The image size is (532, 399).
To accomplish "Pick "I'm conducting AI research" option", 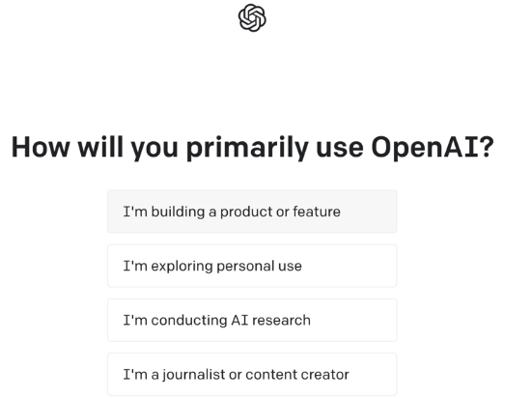I will [x=252, y=320].
